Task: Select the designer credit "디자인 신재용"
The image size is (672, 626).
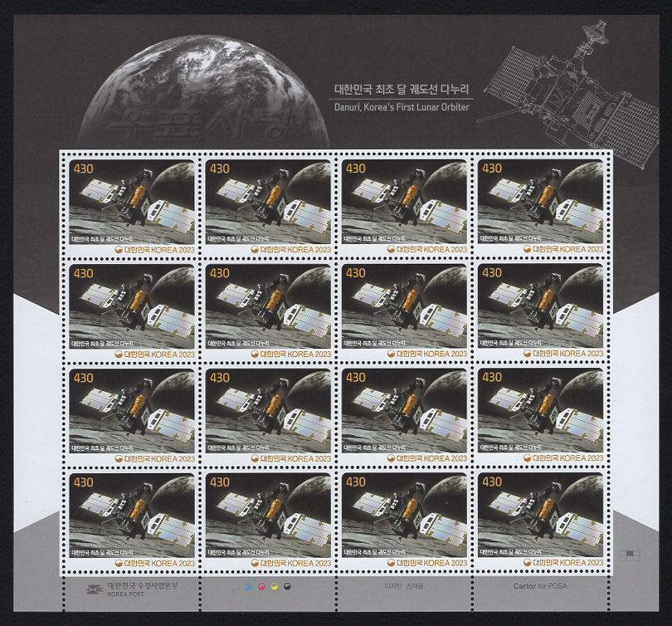Action: (x=404, y=586)
